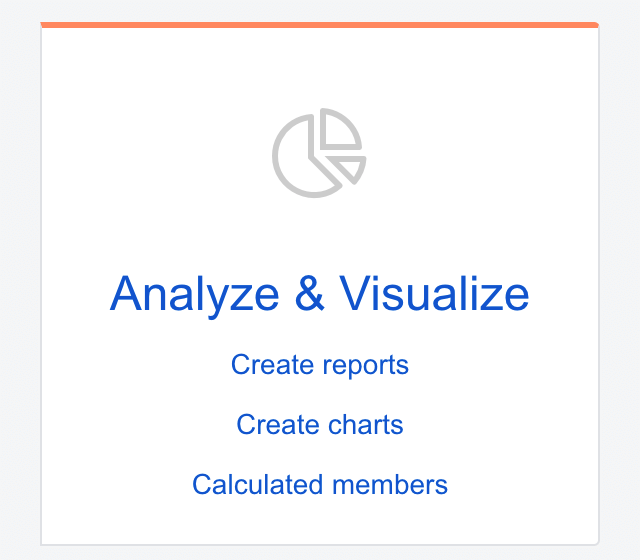Image resolution: width=640 pixels, height=560 pixels.
Task: Follow the Create charts link
Action: [x=320, y=424]
